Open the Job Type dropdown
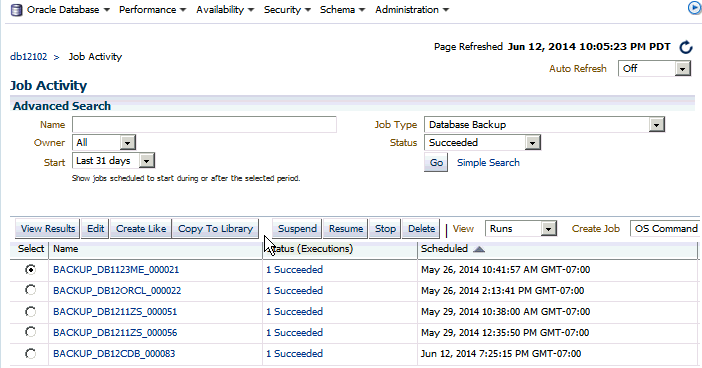 [544, 124]
